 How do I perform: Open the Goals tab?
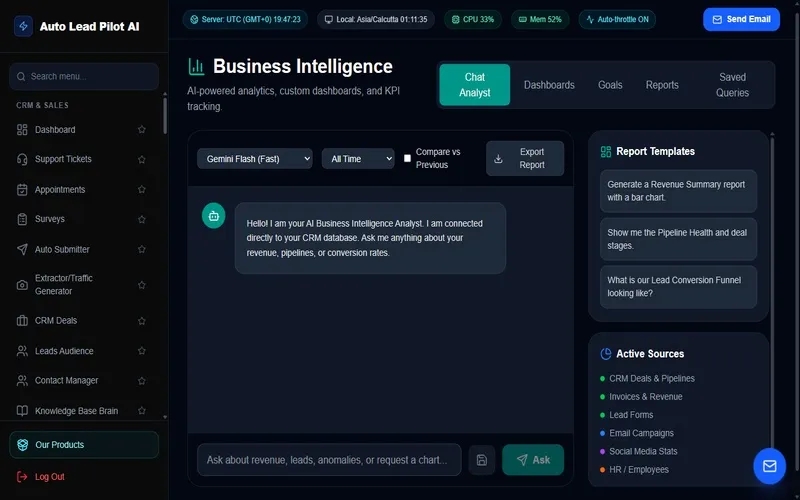coord(610,85)
